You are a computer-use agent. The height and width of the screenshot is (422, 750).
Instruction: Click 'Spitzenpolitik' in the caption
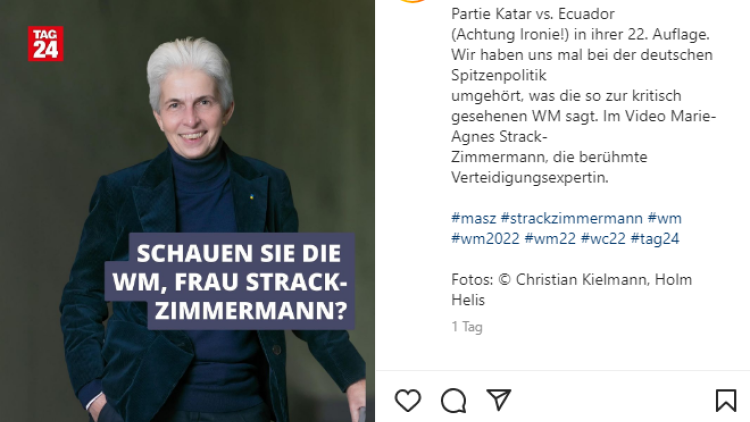pos(498,75)
